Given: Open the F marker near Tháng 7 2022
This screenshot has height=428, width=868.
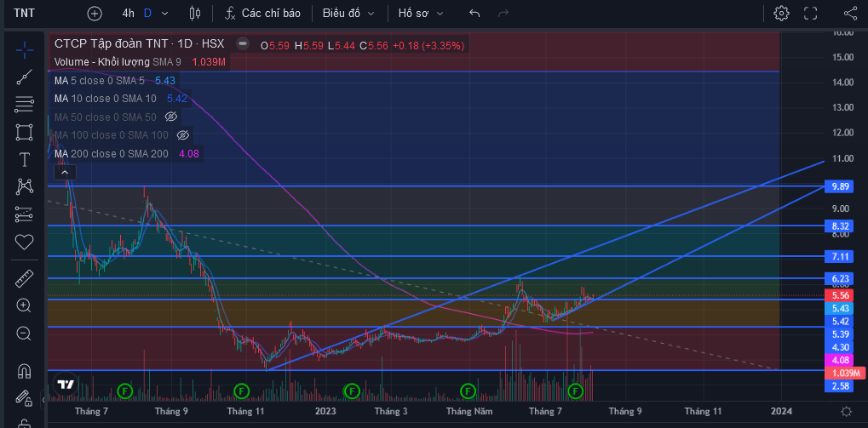Looking at the screenshot, I should (x=125, y=391).
